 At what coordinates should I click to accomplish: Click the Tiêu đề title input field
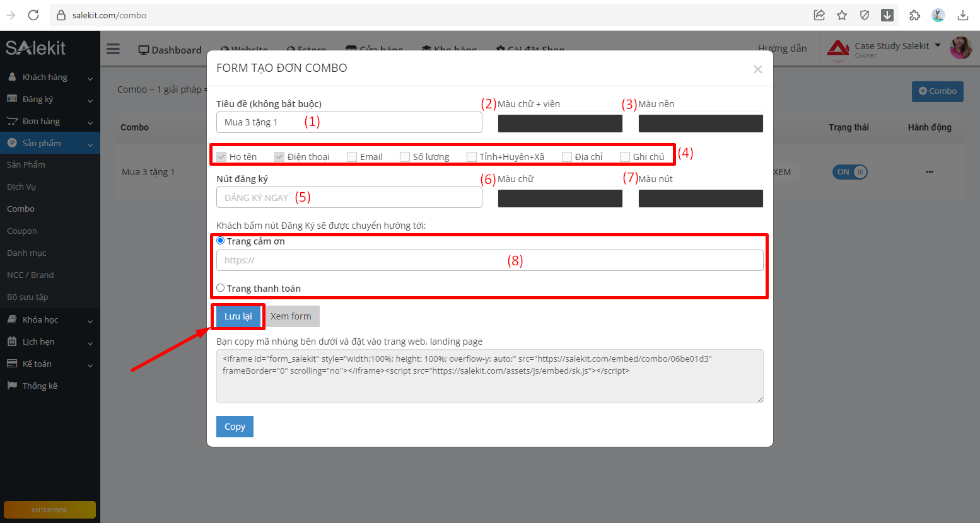349,122
